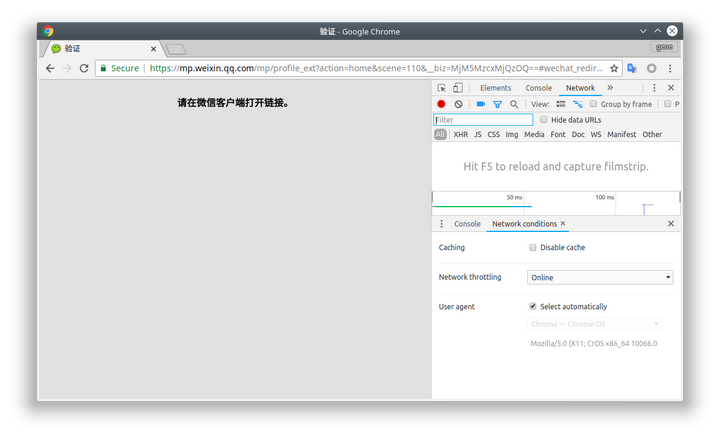
Task: Close the bottom drawer
Action: (x=671, y=224)
